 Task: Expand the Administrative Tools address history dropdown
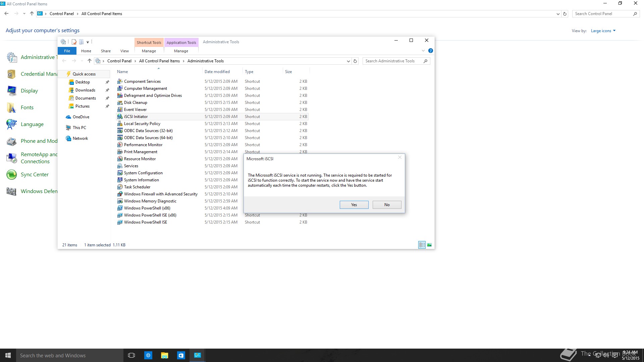point(348,61)
